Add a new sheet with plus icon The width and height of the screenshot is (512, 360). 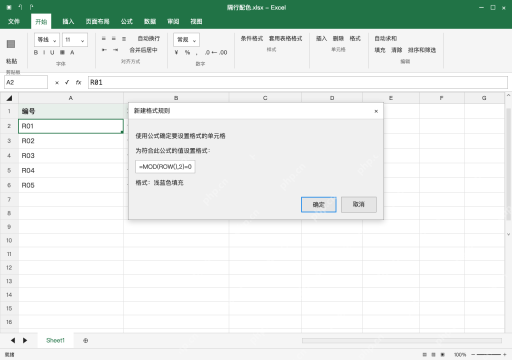(86, 340)
